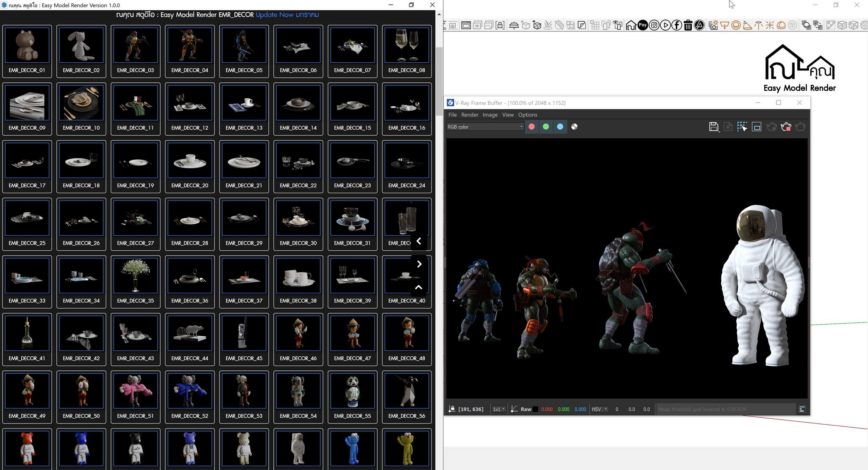868x470 pixels.
Task: Open the HSV color mode dropdown
Action: tap(599, 409)
